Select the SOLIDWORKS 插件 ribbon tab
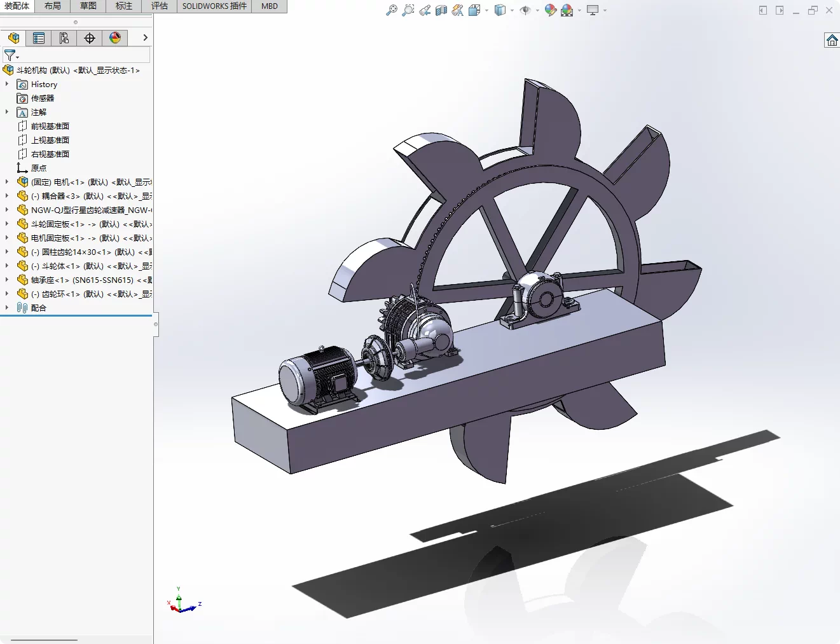The width and height of the screenshot is (840, 644). (214, 6)
